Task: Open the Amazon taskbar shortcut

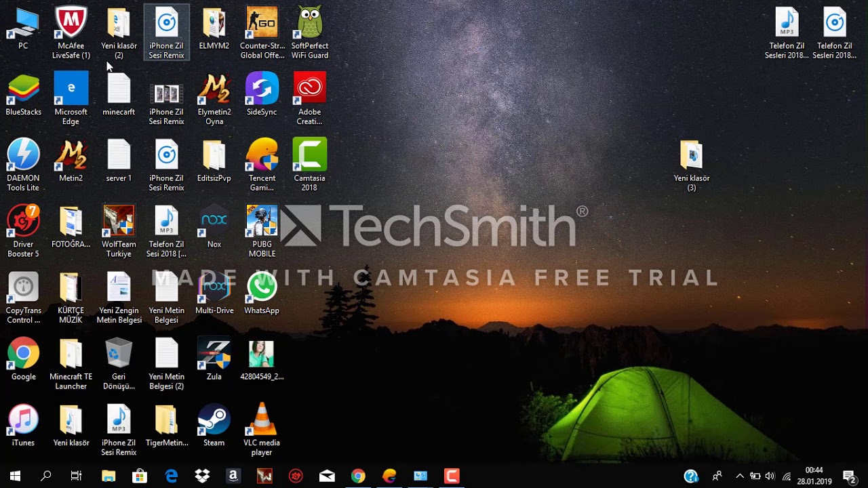Action: click(x=233, y=476)
